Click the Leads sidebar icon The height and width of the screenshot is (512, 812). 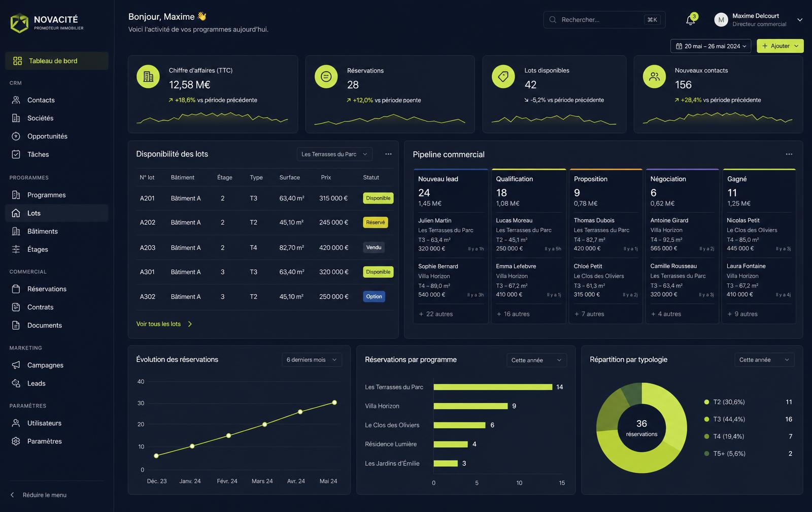pyautogui.click(x=16, y=383)
